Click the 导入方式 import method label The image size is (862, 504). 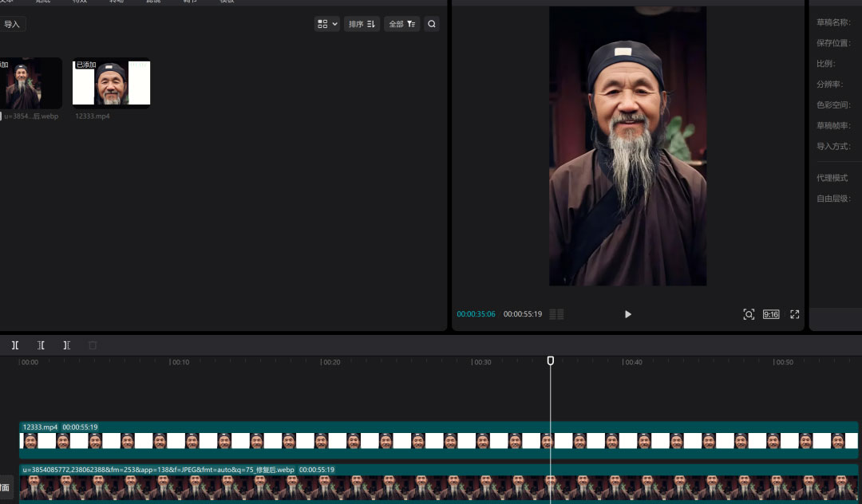click(833, 147)
